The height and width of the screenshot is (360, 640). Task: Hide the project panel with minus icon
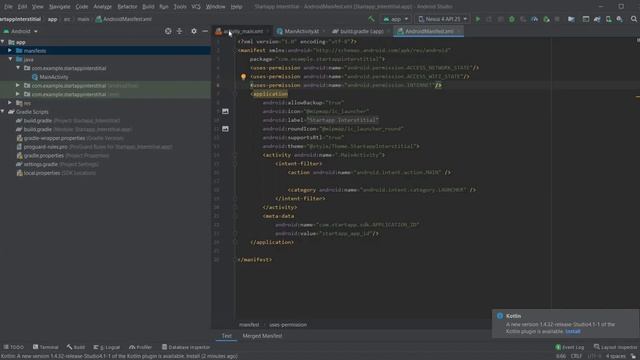(x=205, y=31)
